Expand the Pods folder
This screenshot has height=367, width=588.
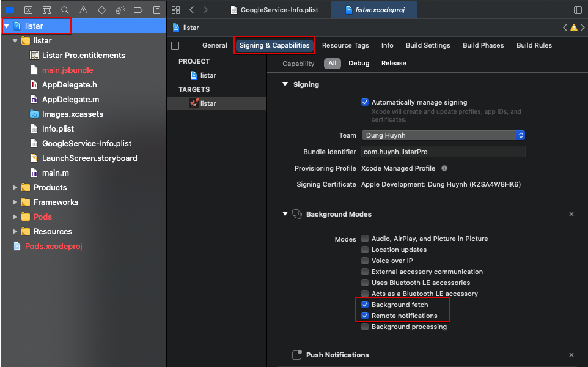point(15,217)
